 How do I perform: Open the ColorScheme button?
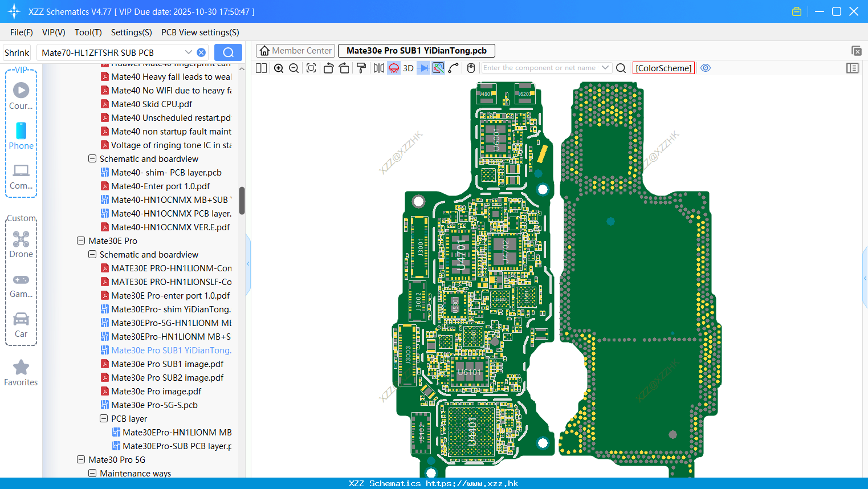pyautogui.click(x=663, y=68)
